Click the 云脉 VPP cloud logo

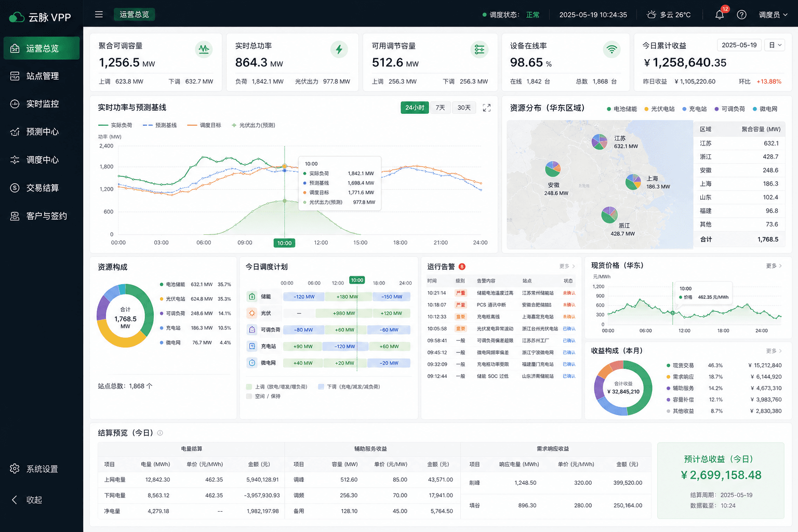(17, 17)
